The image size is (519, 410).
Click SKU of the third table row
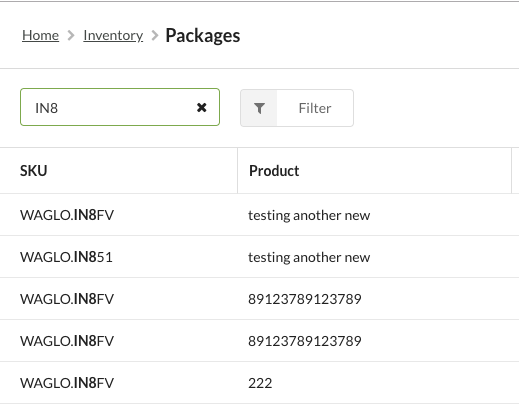coord(67,299)
